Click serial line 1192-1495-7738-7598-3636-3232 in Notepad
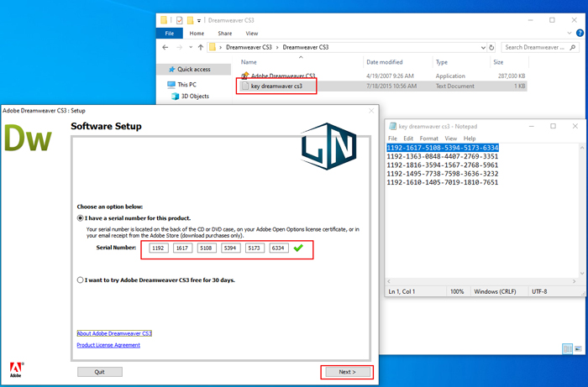 [x=443, y=174]
